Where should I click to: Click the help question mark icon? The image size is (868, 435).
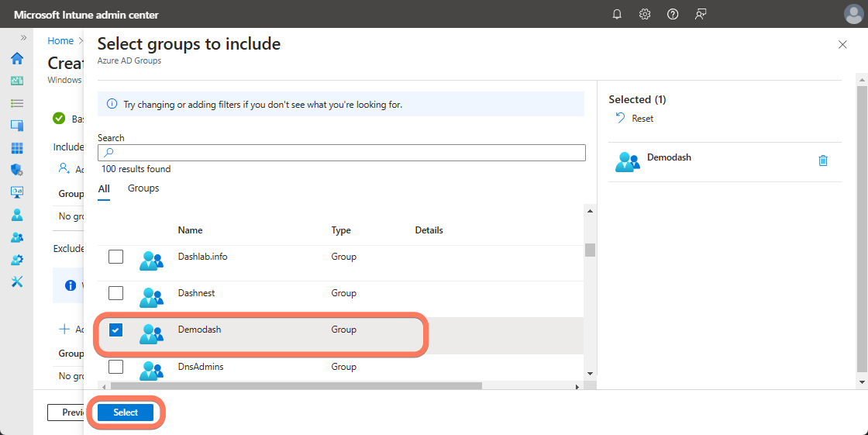pyautogui.click(x=673, y=14)
